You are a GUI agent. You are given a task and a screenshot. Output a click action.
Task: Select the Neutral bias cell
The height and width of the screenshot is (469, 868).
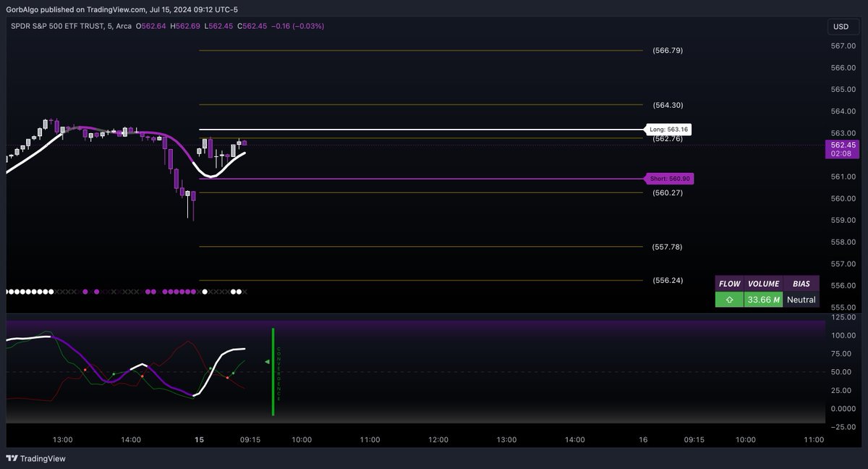click(x=801, y=299)
